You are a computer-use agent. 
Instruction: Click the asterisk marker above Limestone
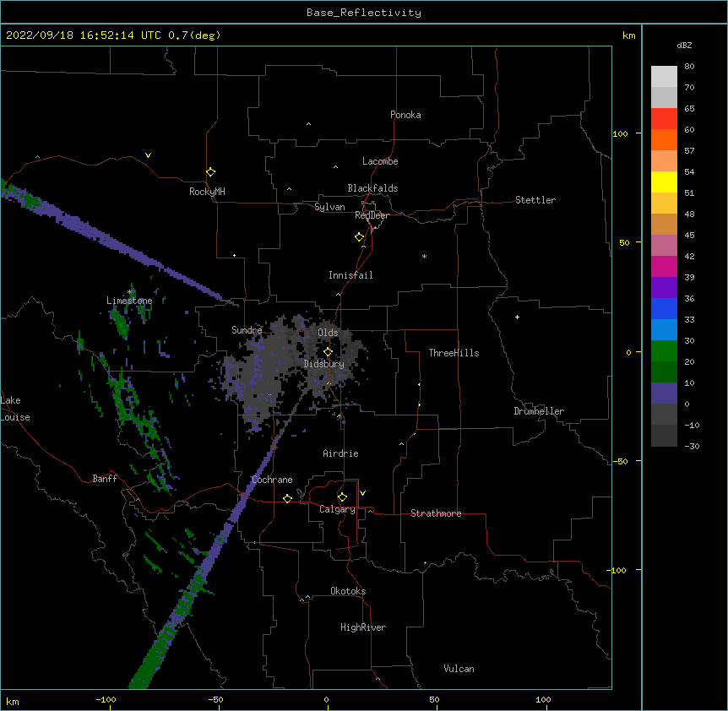pyautogui.click(x=129, y=292)
